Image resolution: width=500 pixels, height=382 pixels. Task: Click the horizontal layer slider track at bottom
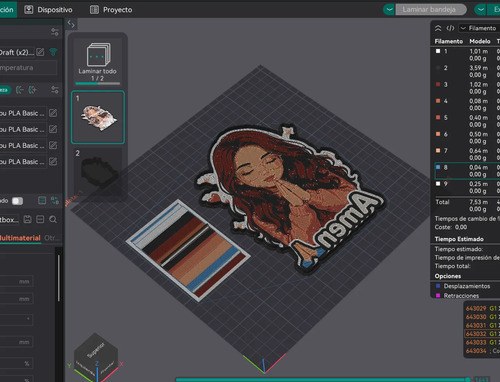click(322, 379)
